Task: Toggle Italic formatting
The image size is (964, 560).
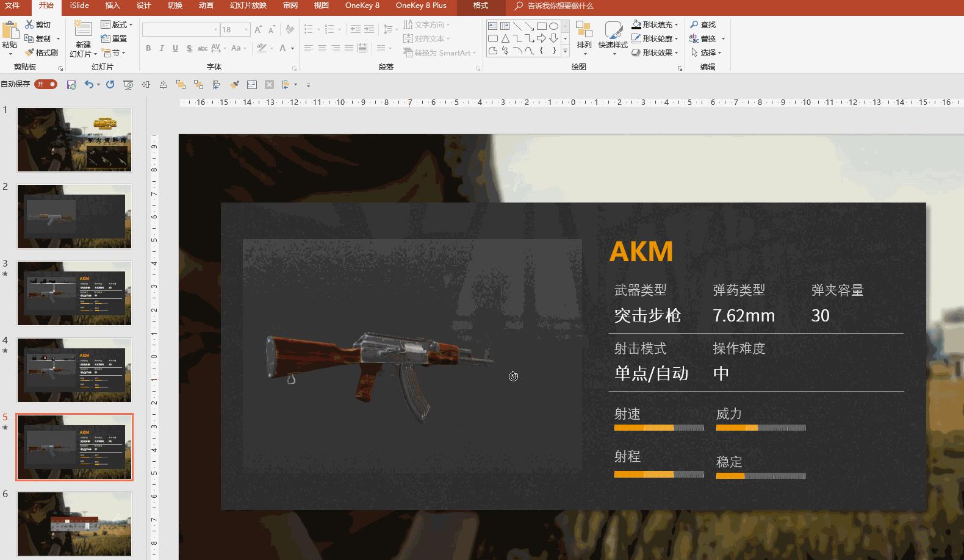Action: [x=162, y=48]
